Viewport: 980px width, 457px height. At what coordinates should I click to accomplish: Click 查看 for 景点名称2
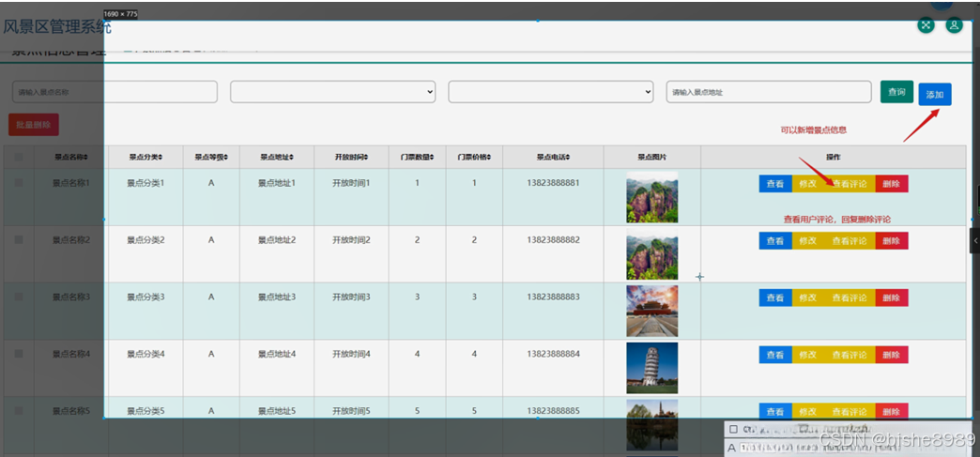click(775, 240)
